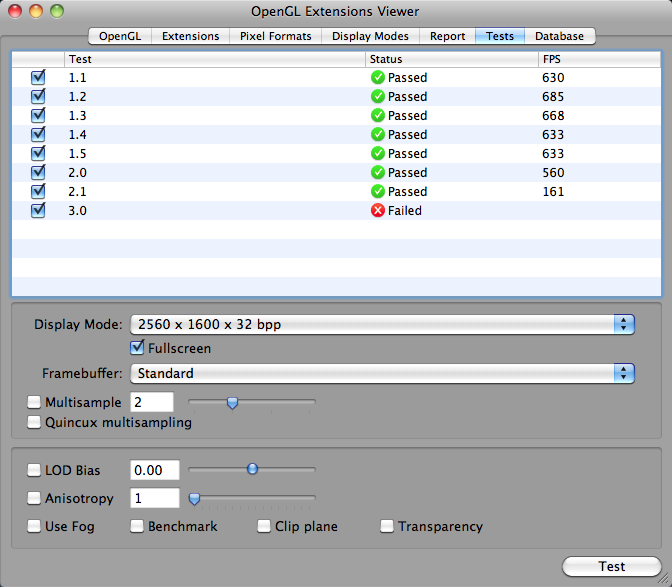Uncheck the test 3.0 checkbox
This screenshot has height=587, width=672.
[x=38, y=210]
